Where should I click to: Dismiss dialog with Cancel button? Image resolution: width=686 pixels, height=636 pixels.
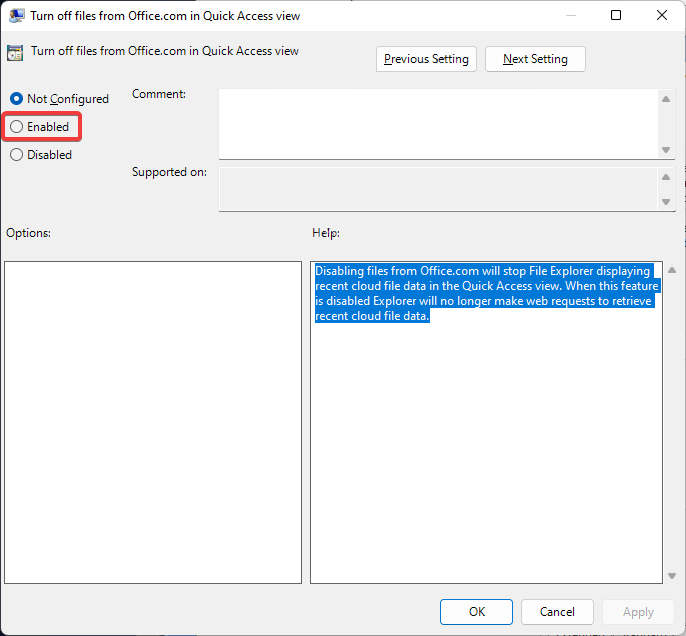[557, 612]
